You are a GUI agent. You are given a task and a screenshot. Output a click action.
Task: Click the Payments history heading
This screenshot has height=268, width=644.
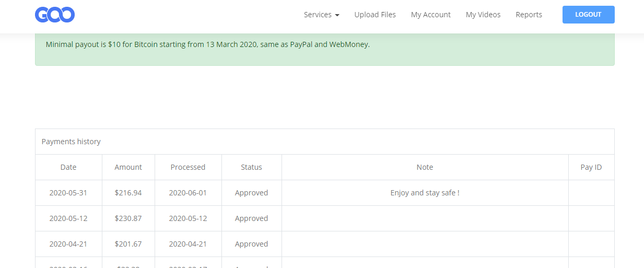point(71,142)
